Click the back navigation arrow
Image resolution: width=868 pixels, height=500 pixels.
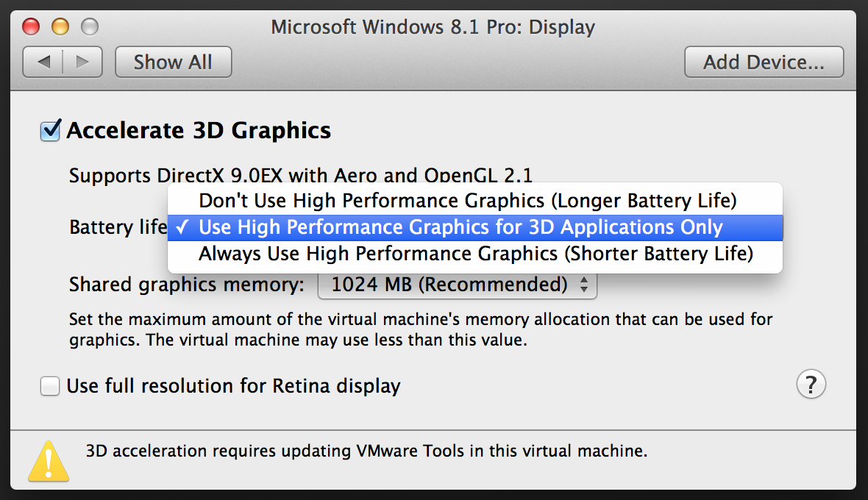click(x=43, y=63)
